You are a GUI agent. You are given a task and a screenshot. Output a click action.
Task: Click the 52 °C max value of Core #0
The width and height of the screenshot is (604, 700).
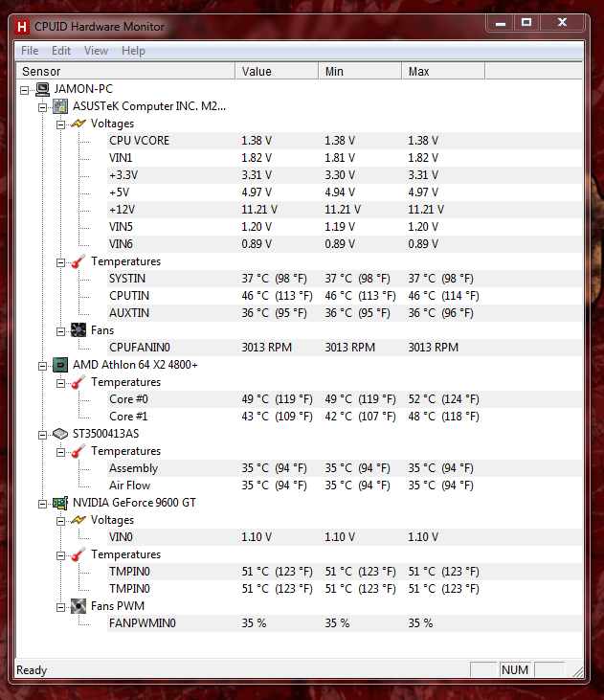443,399
